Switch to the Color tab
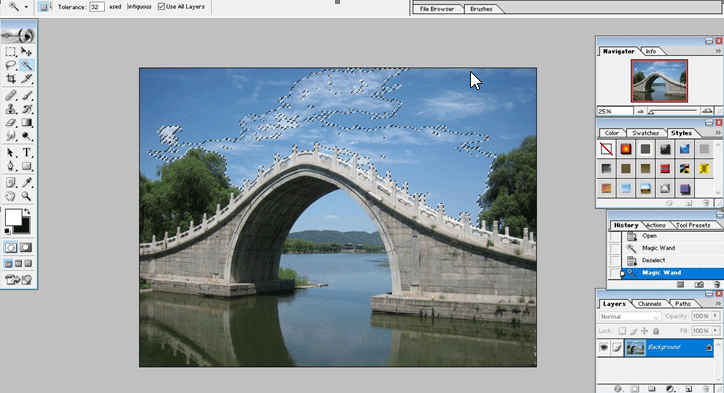Viewport: 724px width, 393px height. click(612, 133)
